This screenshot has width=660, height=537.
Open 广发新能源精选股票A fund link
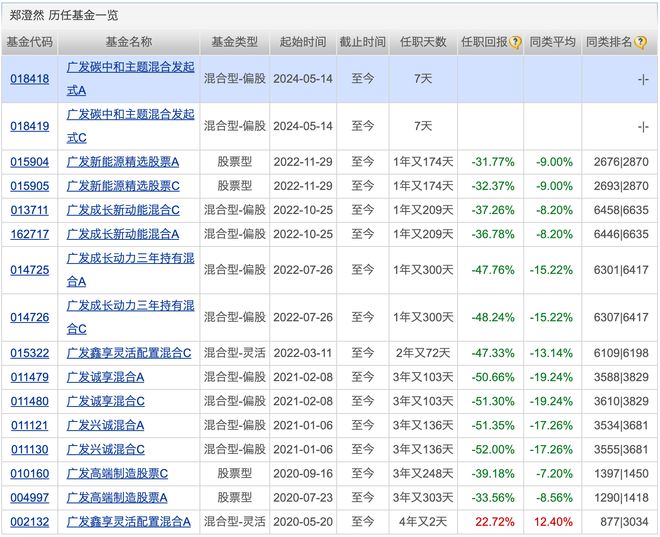pyautogui.click(x=123, y=162)
